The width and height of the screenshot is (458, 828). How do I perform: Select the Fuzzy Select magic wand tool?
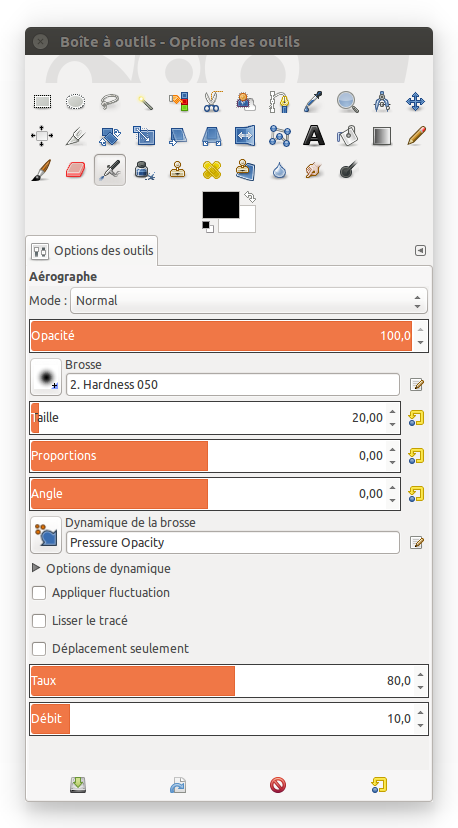click(144, 101)
